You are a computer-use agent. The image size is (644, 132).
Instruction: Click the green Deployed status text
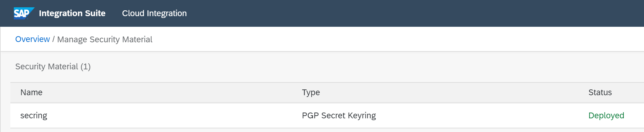(606, 116)
